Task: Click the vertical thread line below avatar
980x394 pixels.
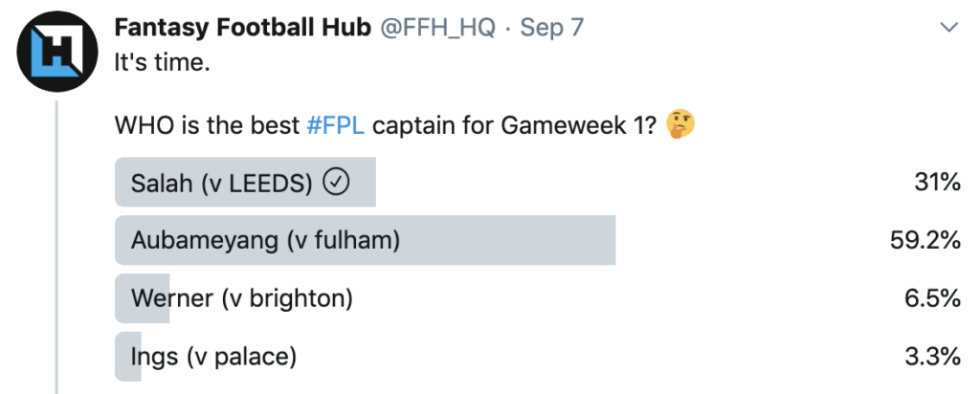Action: tap(56, 249)
